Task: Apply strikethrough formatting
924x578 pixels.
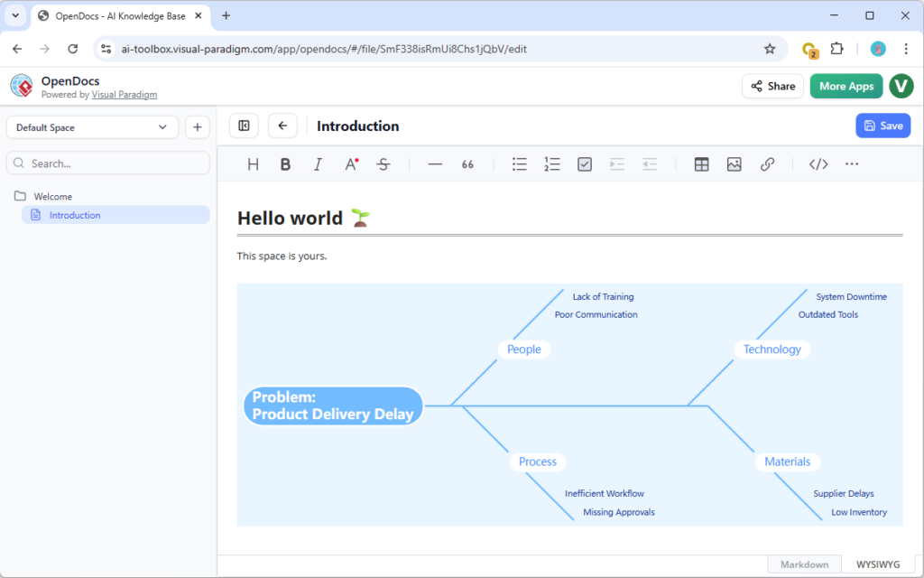Action: [383, 163]
